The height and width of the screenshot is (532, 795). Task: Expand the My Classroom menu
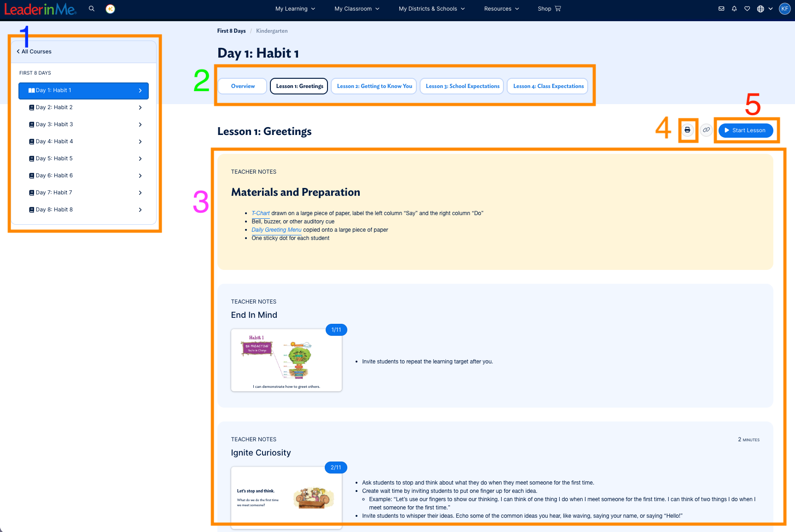point(357,9)
